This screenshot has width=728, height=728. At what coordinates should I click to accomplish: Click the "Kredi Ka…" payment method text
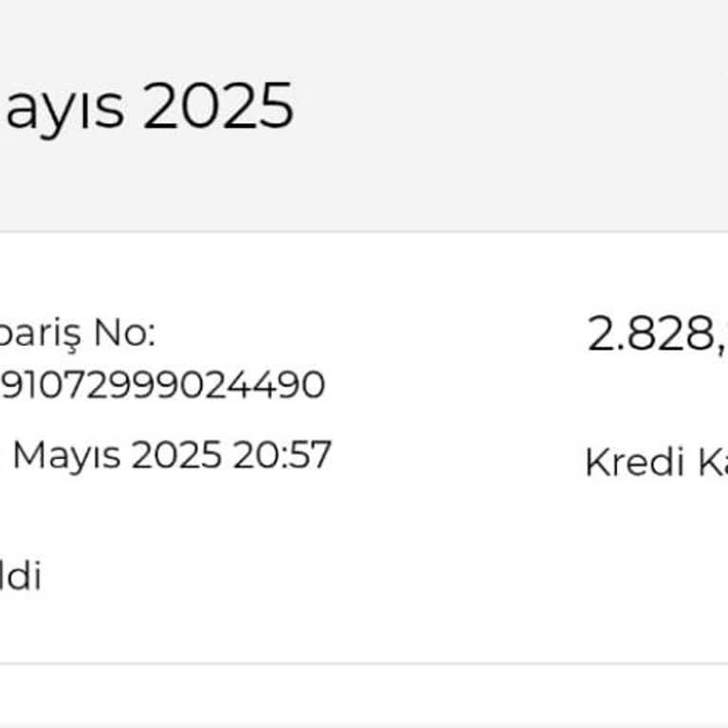tap(655, 463)
